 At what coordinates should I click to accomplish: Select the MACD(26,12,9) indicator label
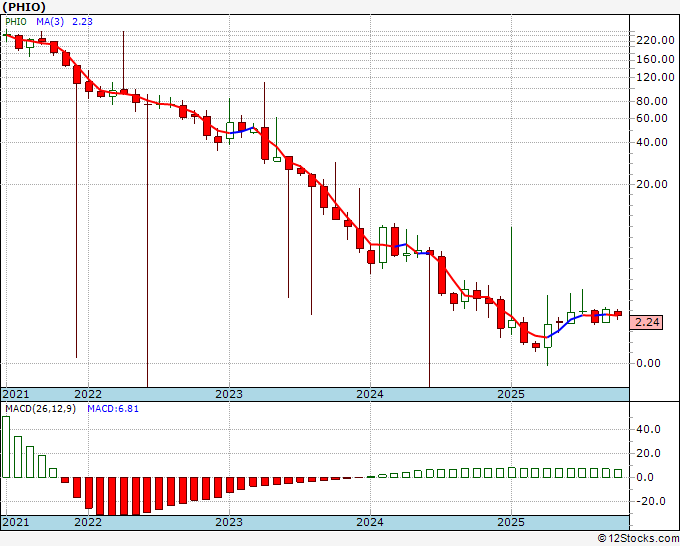[x=40, y=409]
